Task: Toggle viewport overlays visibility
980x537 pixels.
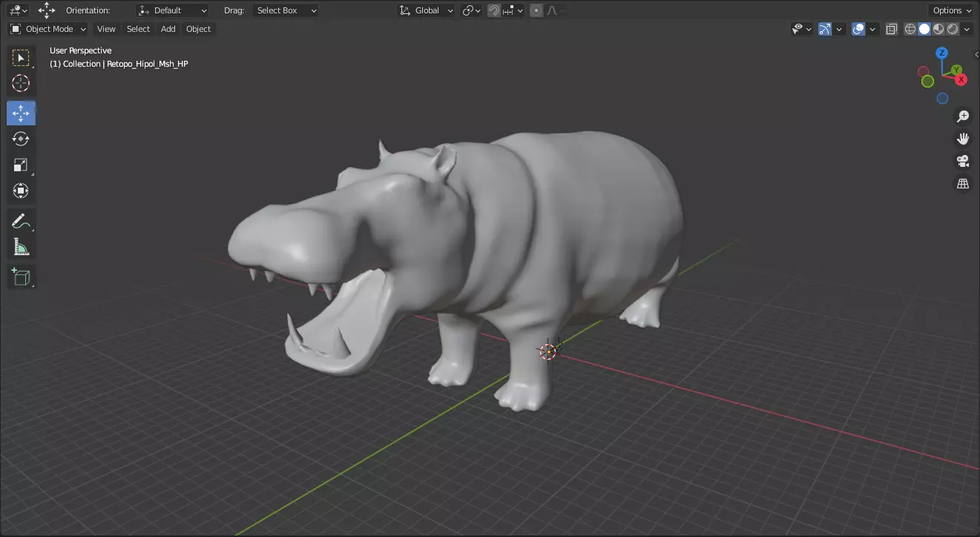Action: 858,29
